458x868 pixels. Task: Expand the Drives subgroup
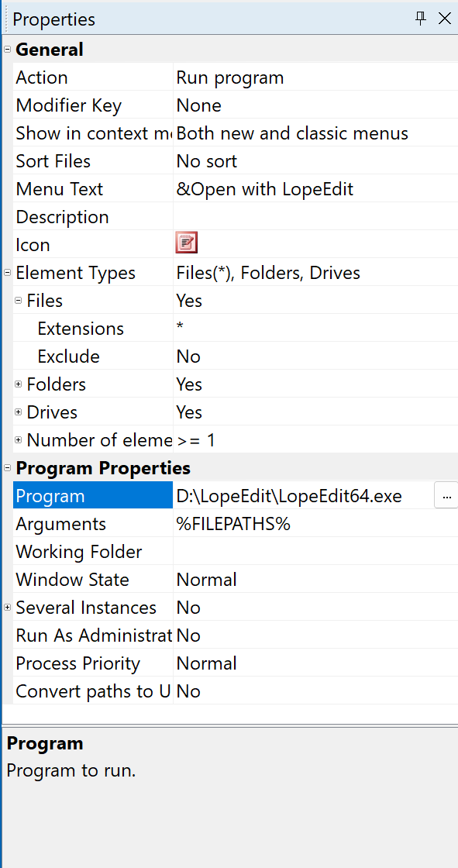19,412
